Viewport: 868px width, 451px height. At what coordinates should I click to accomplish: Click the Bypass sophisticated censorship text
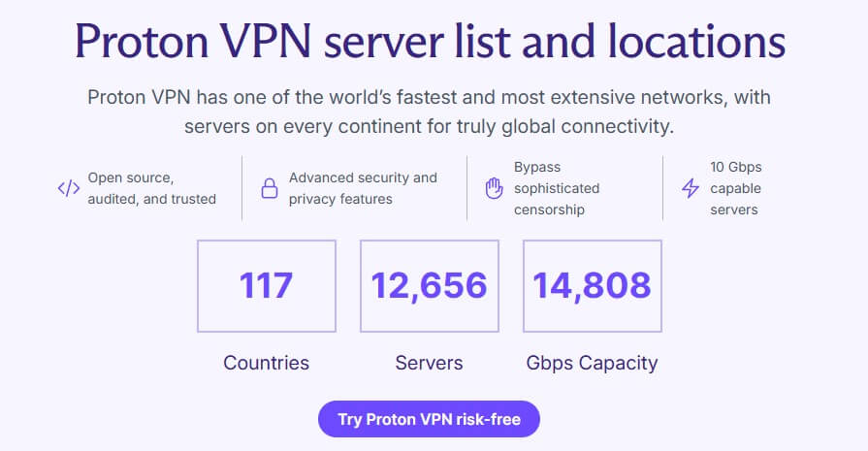(557, 188)
